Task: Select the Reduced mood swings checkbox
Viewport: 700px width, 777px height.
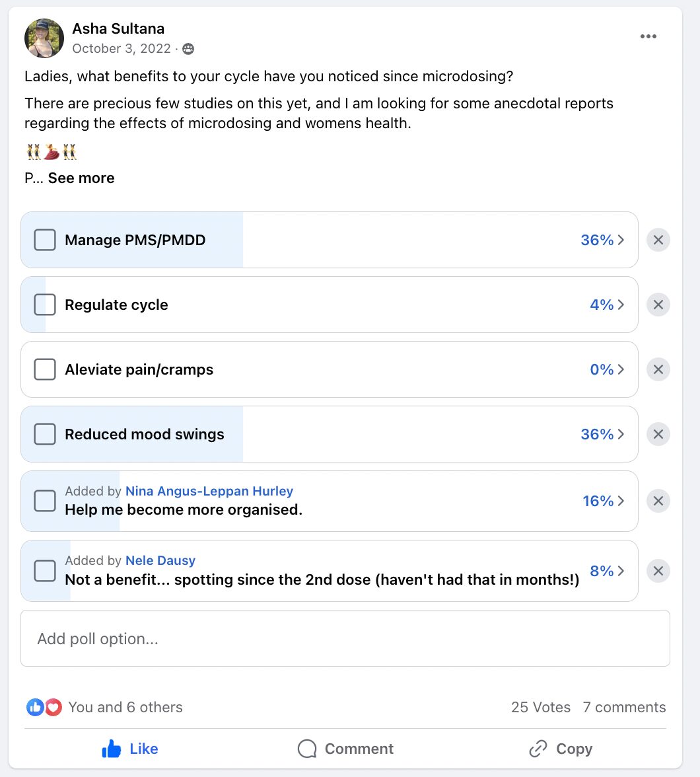Action: tap(45, 434)
